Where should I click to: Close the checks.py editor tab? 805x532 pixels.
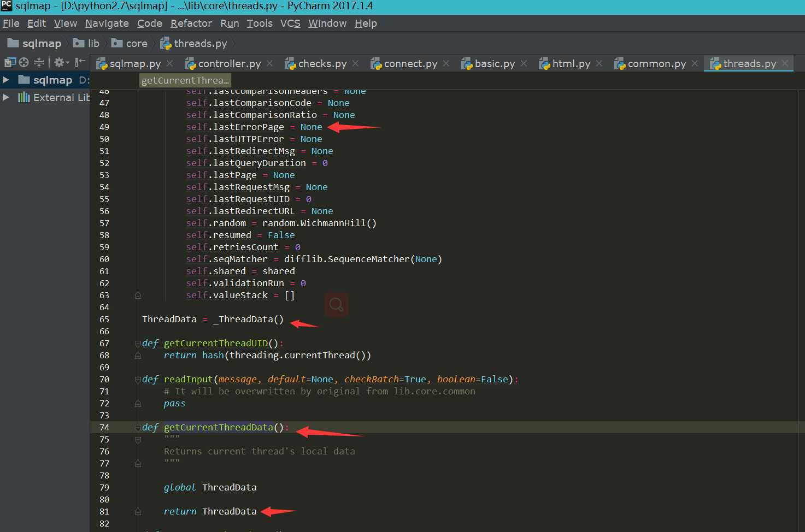[356, 63]
